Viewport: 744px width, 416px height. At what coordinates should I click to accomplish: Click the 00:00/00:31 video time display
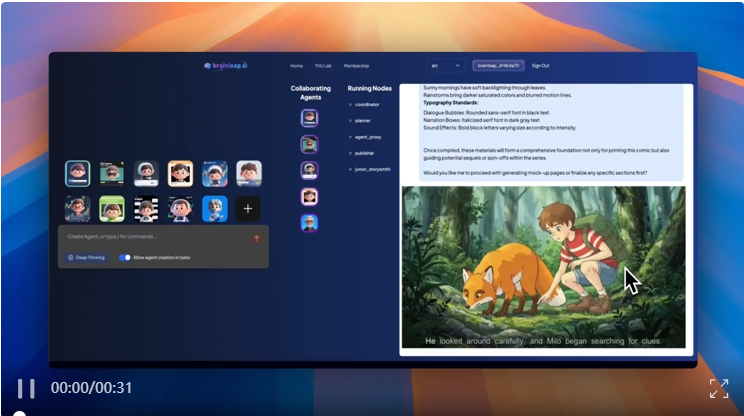91,388
